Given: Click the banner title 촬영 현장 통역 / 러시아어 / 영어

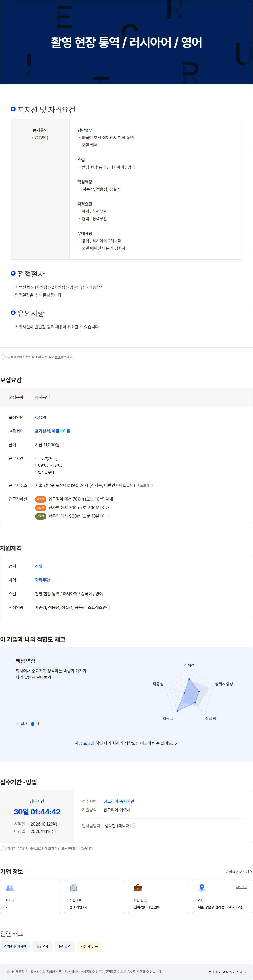Looking at the screenshot, I should click(x=126, y=42).
